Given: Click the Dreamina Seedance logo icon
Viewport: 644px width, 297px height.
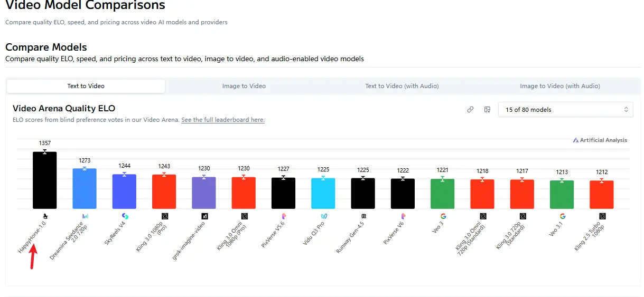Looking at the screenshot, I should tap(85, 216).
